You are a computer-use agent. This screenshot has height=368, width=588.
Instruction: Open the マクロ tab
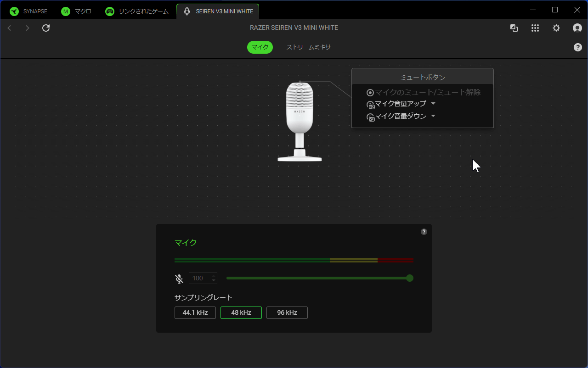76,11
